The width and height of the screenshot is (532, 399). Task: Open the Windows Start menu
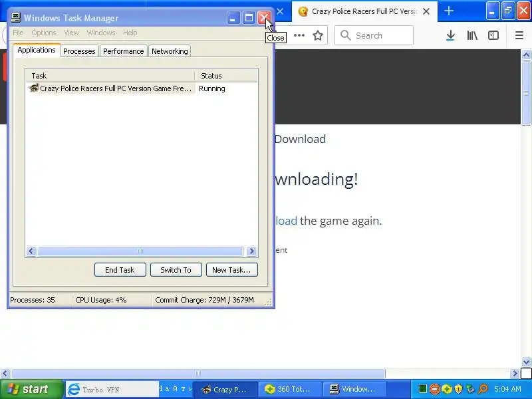click(31, 389)
